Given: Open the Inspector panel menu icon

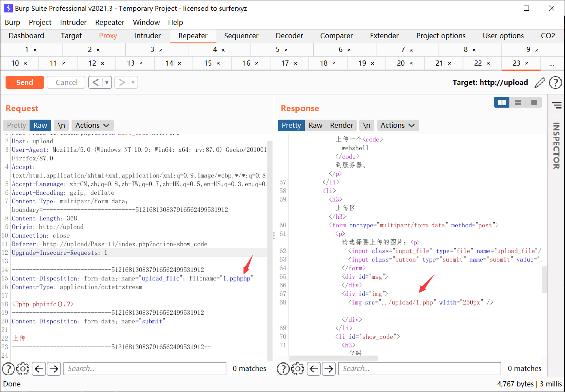Looking at the screenshot, I should pos(556,105).
